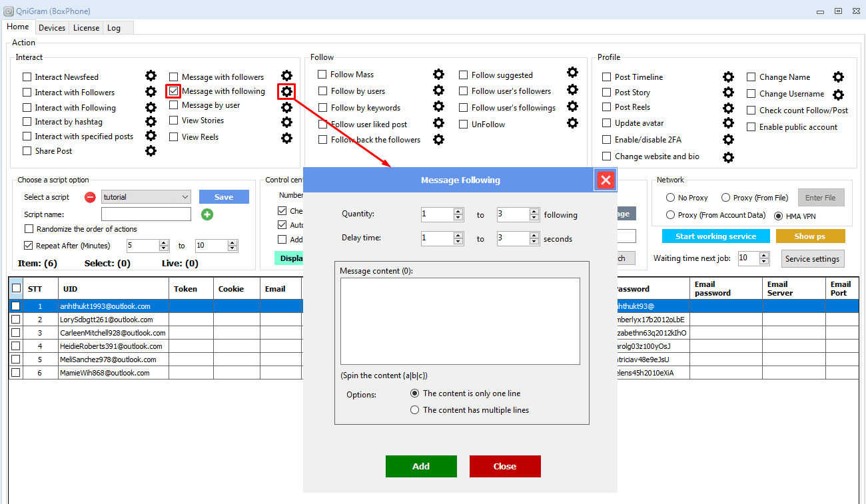Open the License tab
This screenshot has height=504, width=866.
(x=86, y=28)
